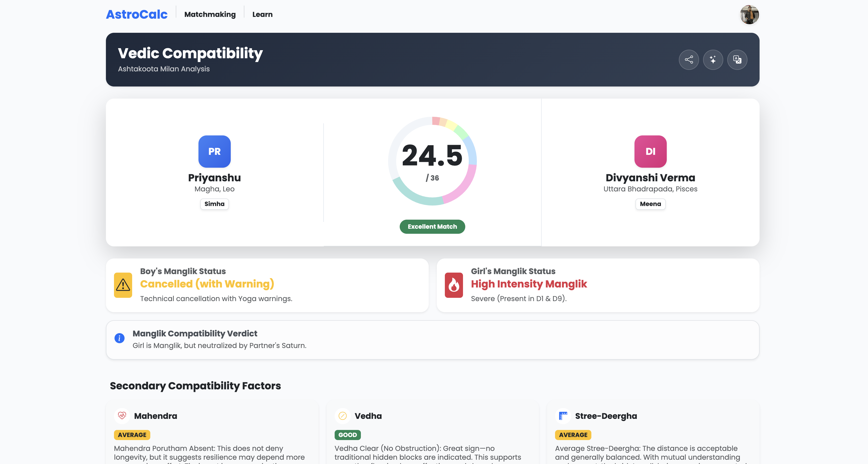The image size is (868, 464).
Task: Click the Vedha circle-slash icon
Action: tap(342, 416)
